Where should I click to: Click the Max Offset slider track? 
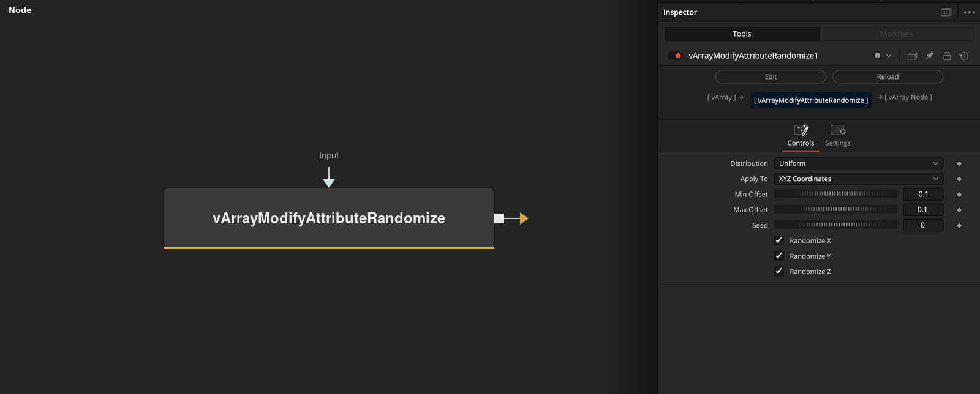835,209
